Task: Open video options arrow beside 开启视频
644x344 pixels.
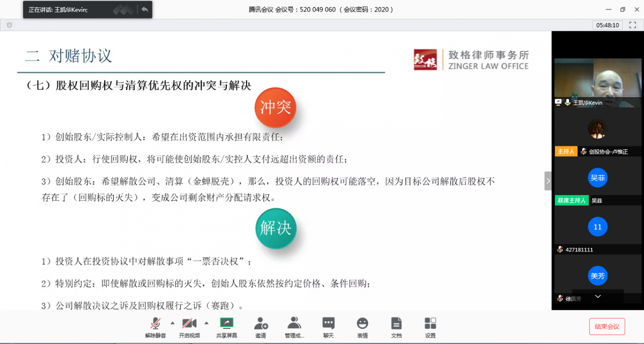Action: pyautogui.click(x=206, y=323)
